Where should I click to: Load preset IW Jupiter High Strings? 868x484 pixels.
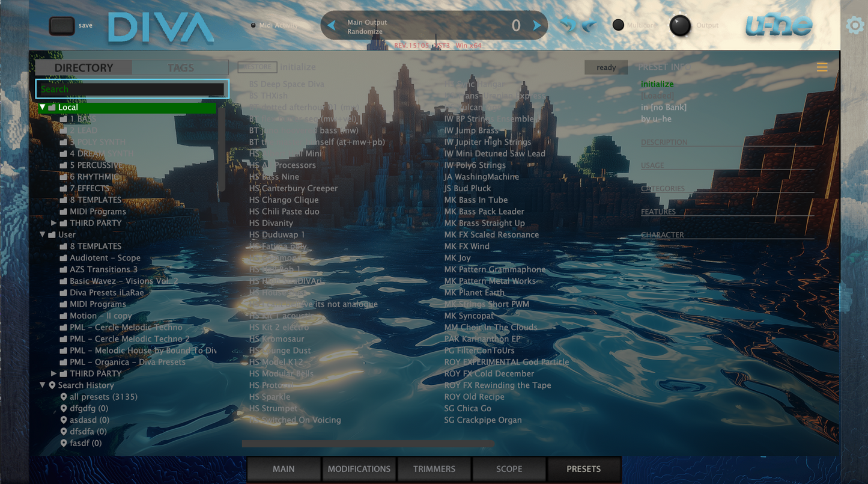[x=488, y=142]
